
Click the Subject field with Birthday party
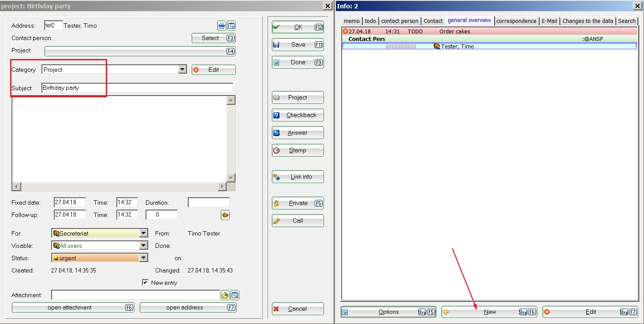[x=137, y=88]
